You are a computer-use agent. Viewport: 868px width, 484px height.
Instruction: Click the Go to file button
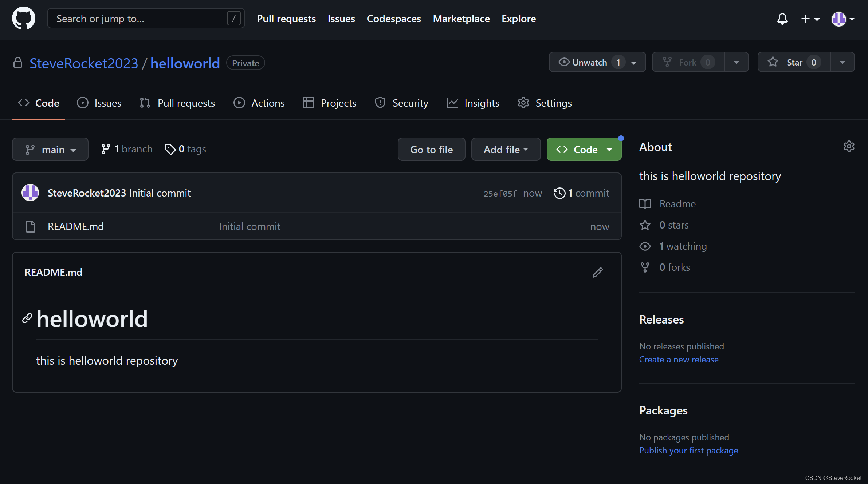click(x=431, y=149)
